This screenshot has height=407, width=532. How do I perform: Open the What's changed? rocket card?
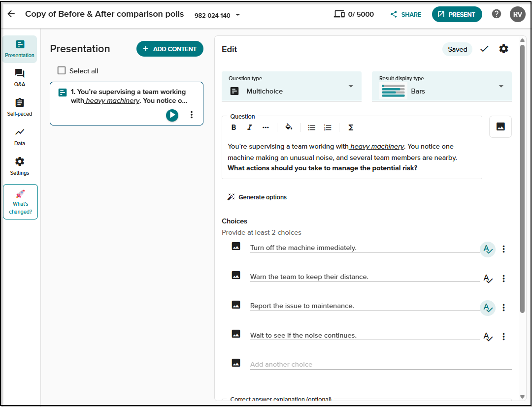tap(20, 202)
